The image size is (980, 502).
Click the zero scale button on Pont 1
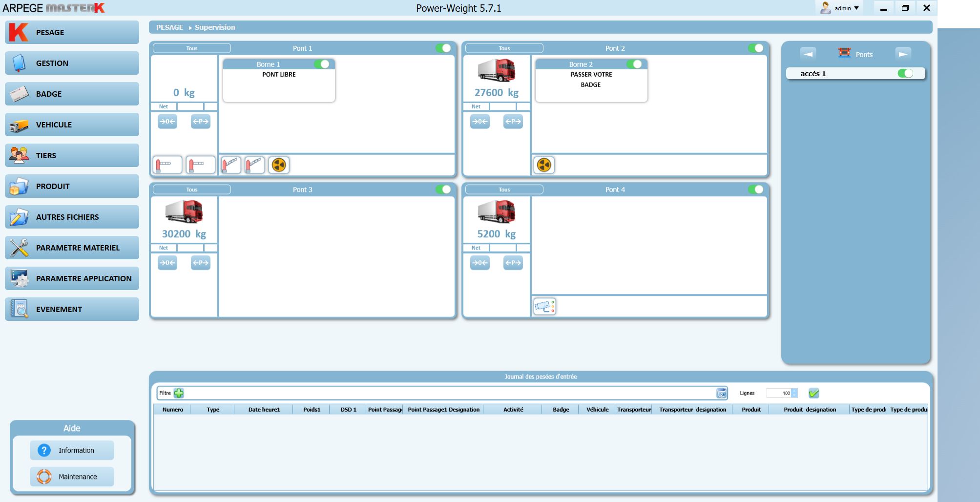coord(167,122)
